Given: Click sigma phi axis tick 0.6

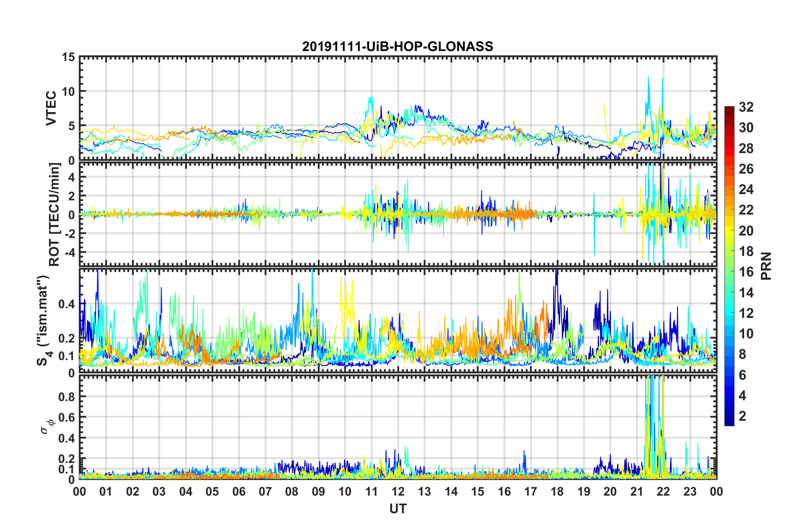Looking at the screenshot, I should (x=66, y=417).
